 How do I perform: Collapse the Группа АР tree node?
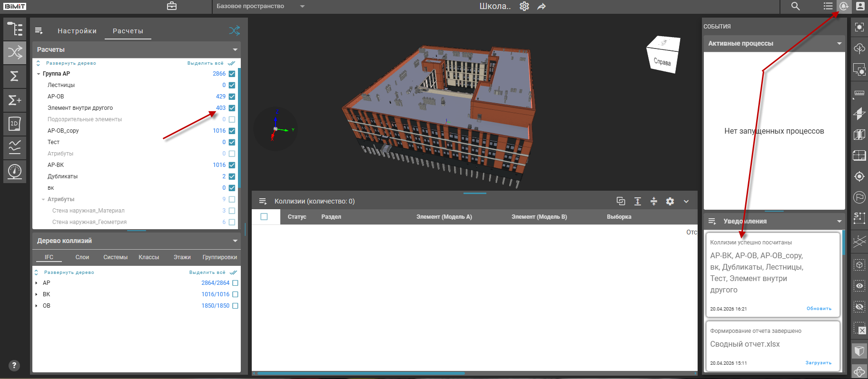coord(39,74)
